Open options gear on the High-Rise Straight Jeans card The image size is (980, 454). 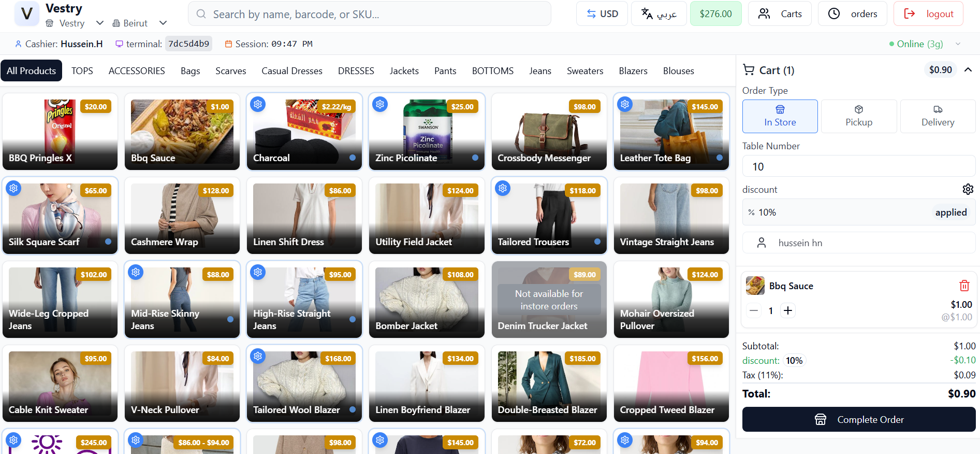pos(258,272)
